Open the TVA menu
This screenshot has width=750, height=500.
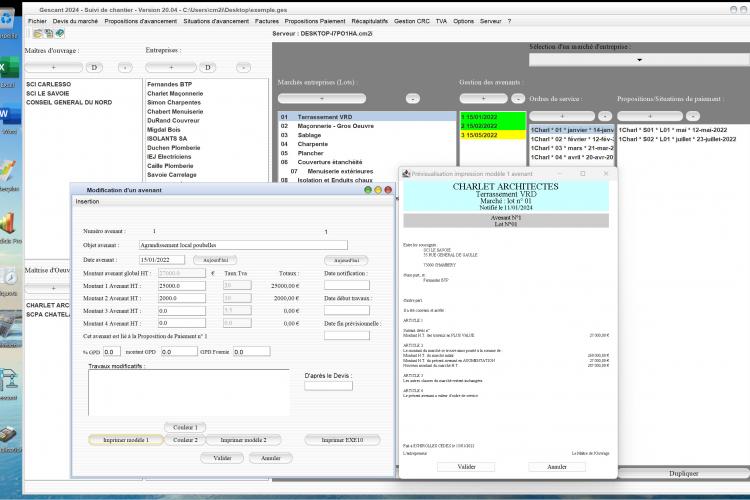point(441,21)
